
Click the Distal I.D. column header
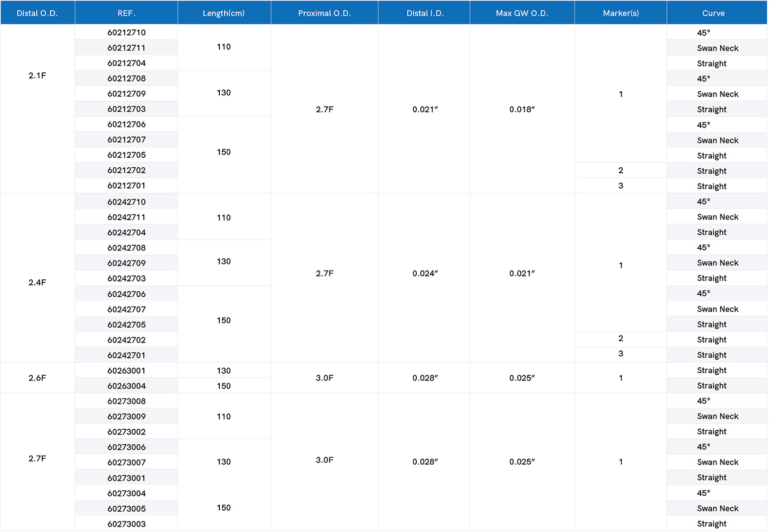tap(425, 13)
